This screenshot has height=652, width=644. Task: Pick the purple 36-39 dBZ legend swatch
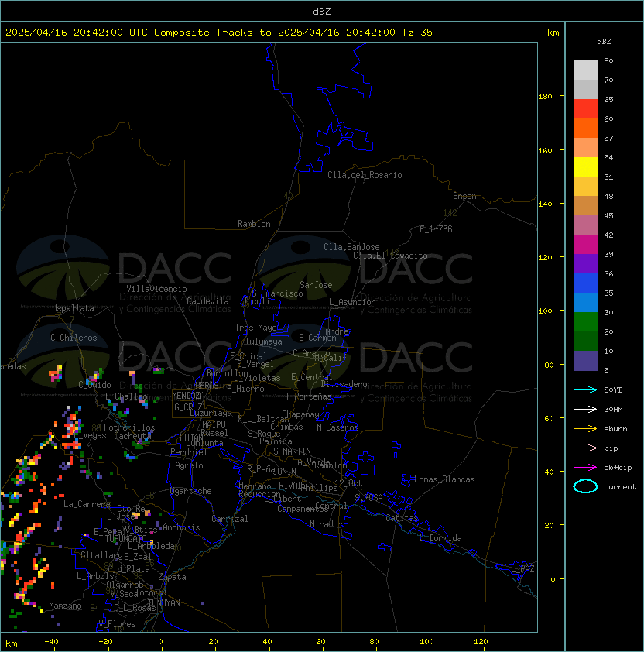[x=585, y=264]
